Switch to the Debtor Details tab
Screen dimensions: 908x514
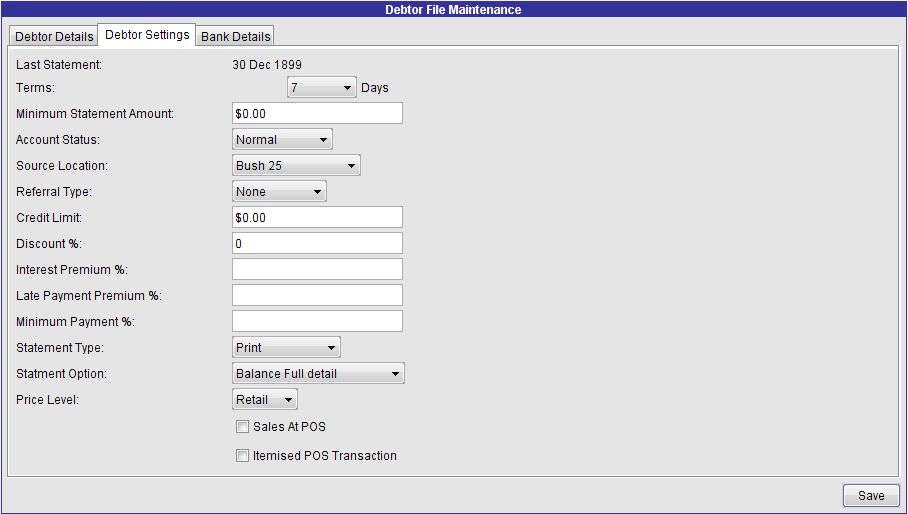tap(55, 37)
